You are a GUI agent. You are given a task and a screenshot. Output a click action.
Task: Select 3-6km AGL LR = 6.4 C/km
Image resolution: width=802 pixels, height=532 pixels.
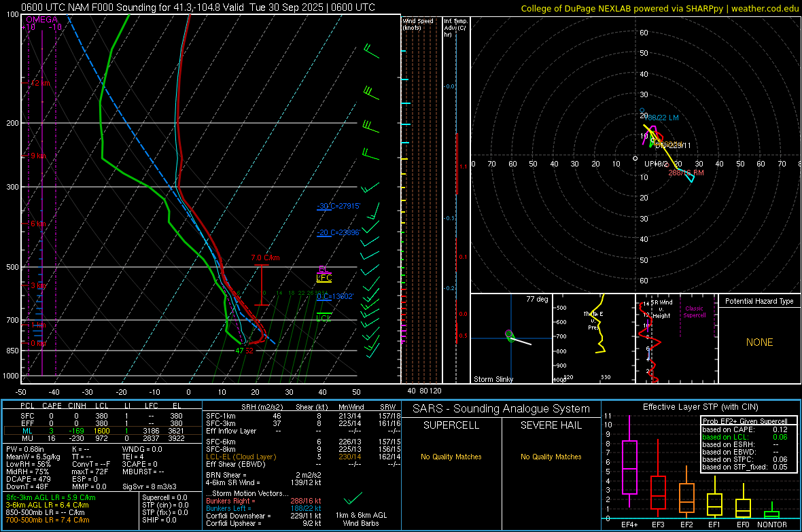pyautogui.click(x=47, y=505)
